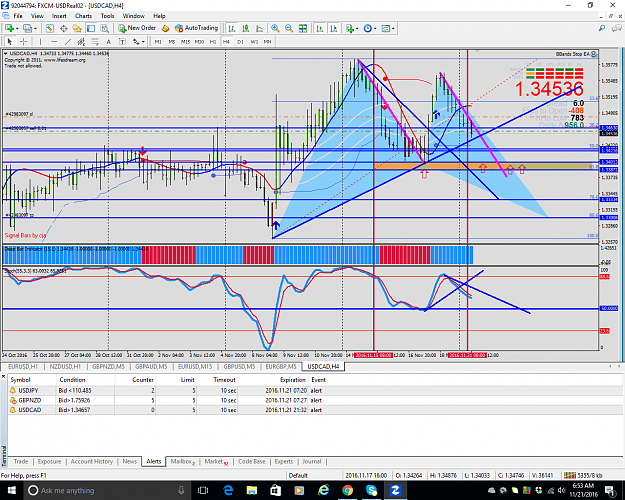The image size is (625, 500).
Task: Switch to the GBPAUD,M5 chart tab
Action: (x=151, y=366)
